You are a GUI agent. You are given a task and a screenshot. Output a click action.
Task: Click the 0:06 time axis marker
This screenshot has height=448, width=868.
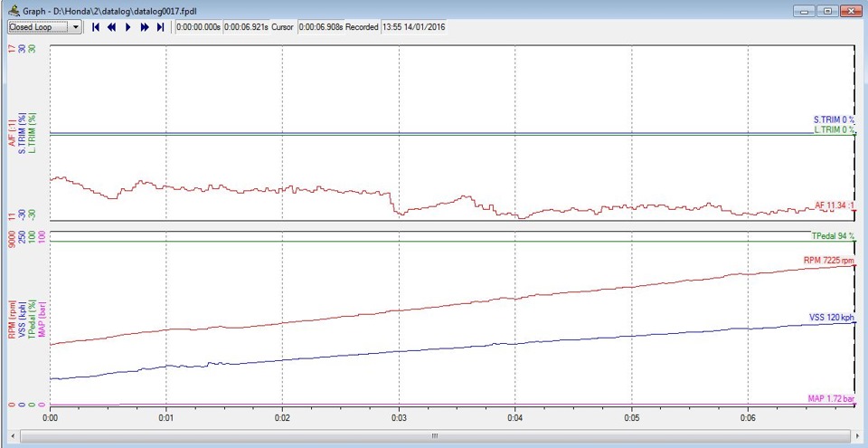click(x=748, y=417)
